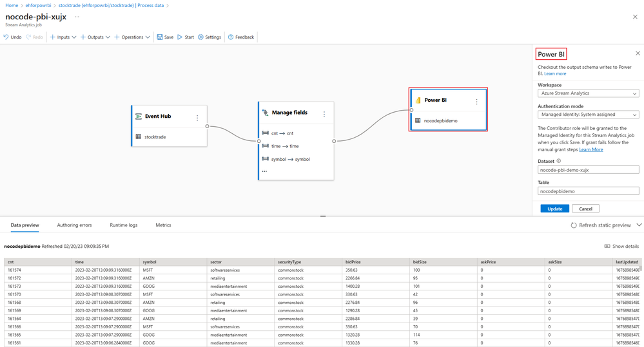
Task: Click the symbol field rename icon
Action: 266,159
